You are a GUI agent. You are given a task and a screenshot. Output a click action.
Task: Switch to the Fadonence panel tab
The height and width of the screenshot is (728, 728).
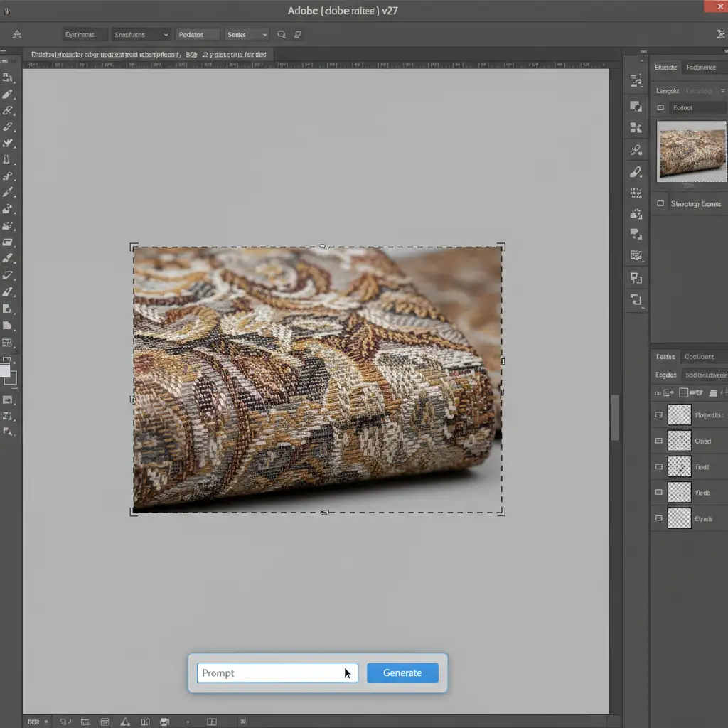coord(701,68)
